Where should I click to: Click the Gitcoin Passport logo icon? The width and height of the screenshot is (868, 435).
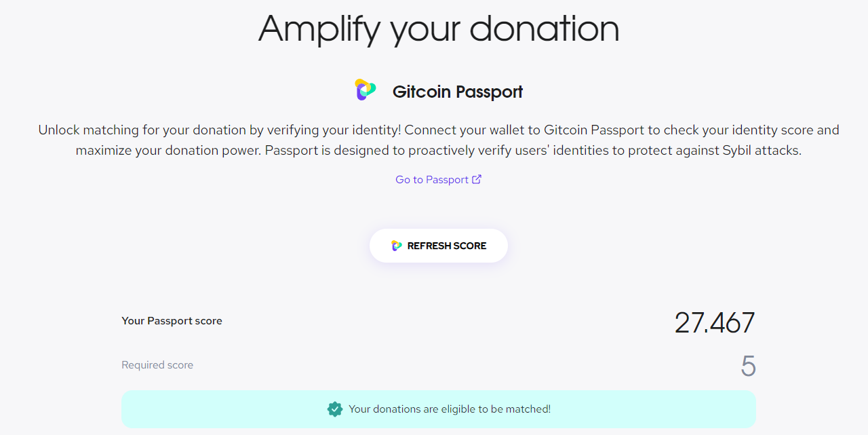pyautogui.click(x=365, y=90)
